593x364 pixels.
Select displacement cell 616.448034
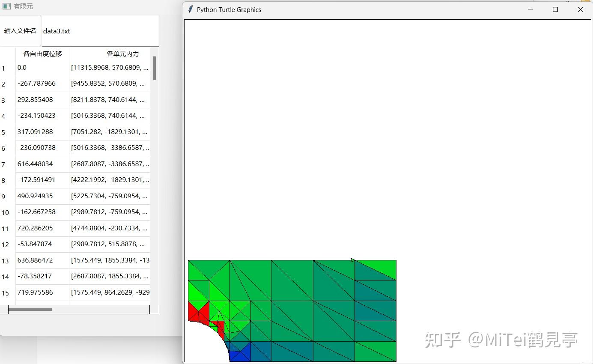42,164
